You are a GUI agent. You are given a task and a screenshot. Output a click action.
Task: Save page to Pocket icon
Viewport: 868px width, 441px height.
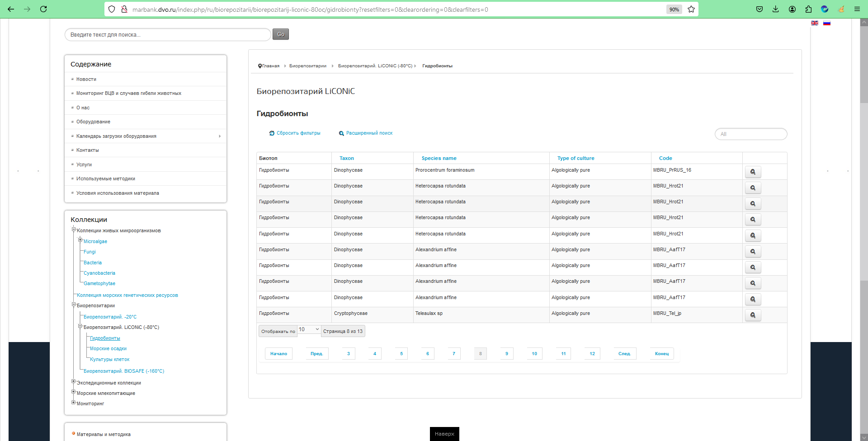759,9
